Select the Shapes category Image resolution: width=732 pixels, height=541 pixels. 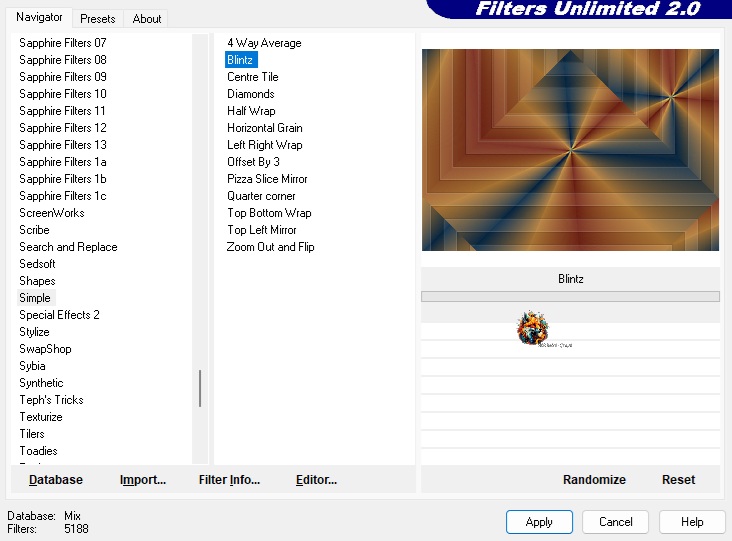click(x=37, y=281)
